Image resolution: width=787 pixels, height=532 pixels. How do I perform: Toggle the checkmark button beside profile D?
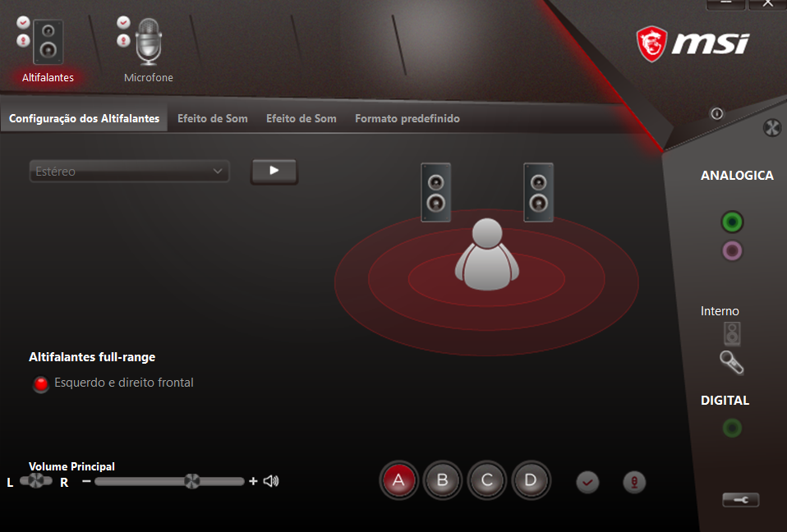coord(587,482)
